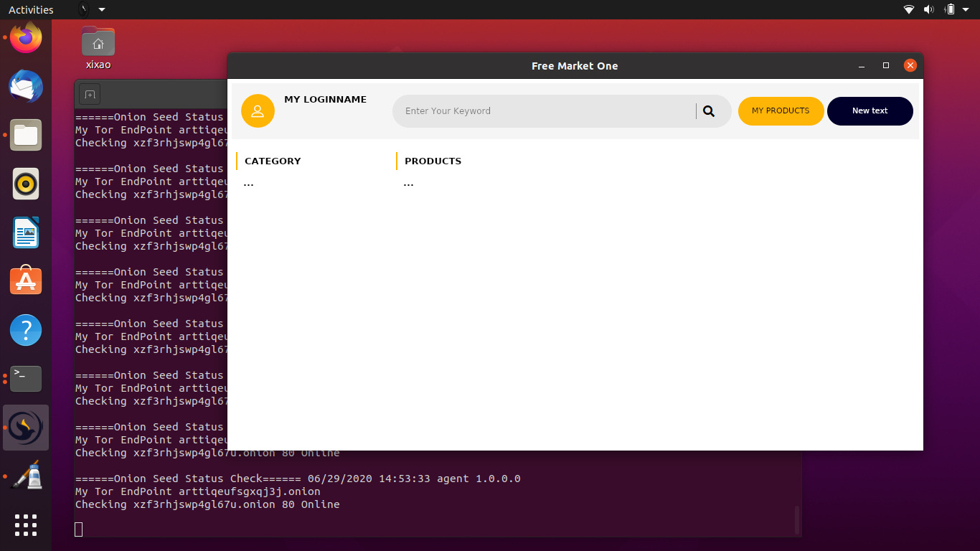
Task: Click the user profile avatar icon
Action: [258, 111]
